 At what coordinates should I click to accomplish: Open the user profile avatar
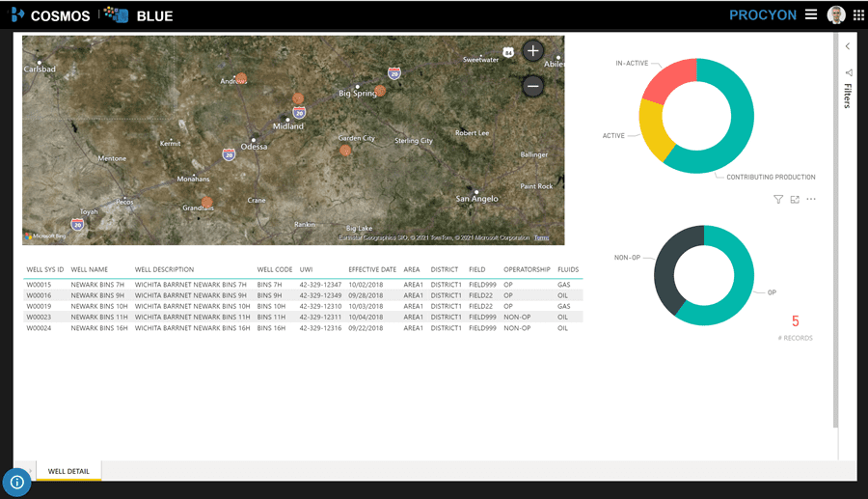[836, 14]
